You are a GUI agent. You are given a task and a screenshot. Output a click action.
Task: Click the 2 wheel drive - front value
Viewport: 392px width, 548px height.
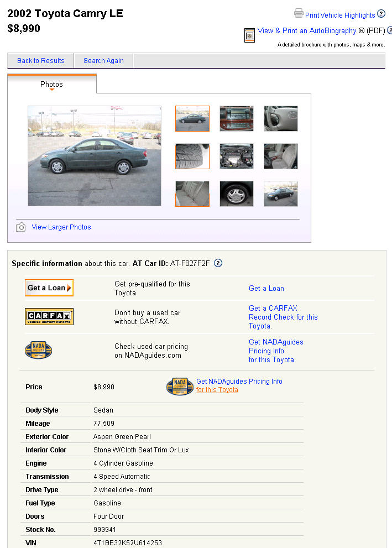[123, 489]
